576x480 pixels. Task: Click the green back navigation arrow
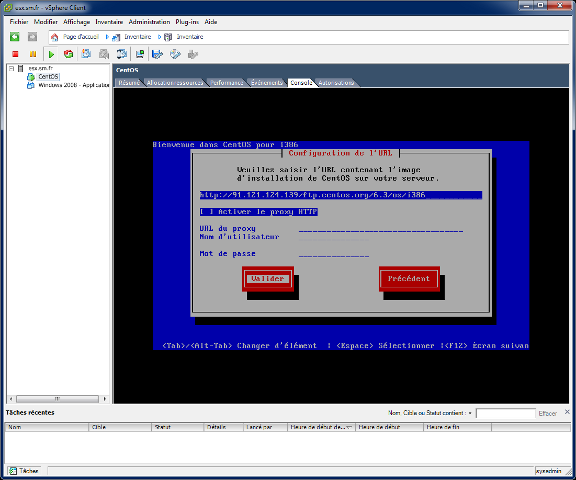pyautogui.click(x=15, y=37)
